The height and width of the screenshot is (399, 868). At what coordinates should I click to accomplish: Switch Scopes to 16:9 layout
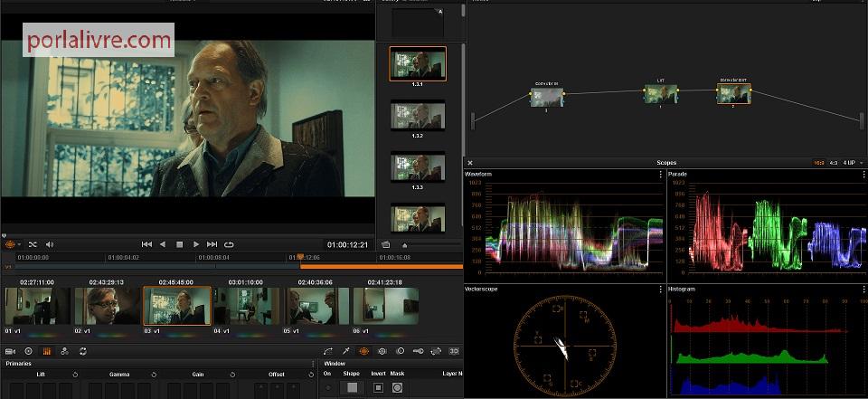click(x=819, y=163)
